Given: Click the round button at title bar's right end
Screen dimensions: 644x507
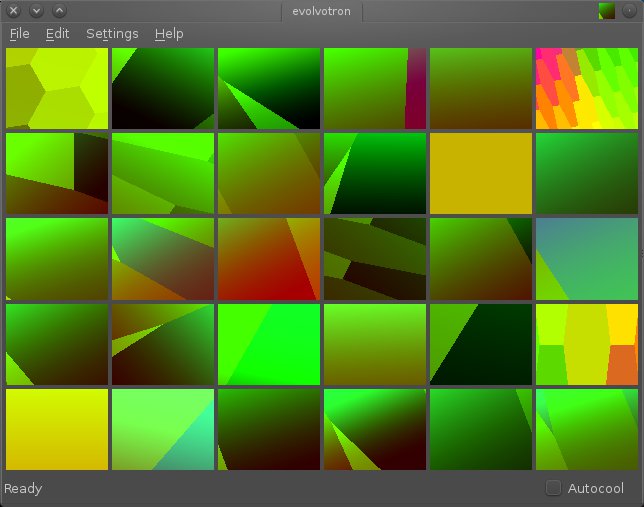Looking at the screenshot, I should [x=629, y=11].
